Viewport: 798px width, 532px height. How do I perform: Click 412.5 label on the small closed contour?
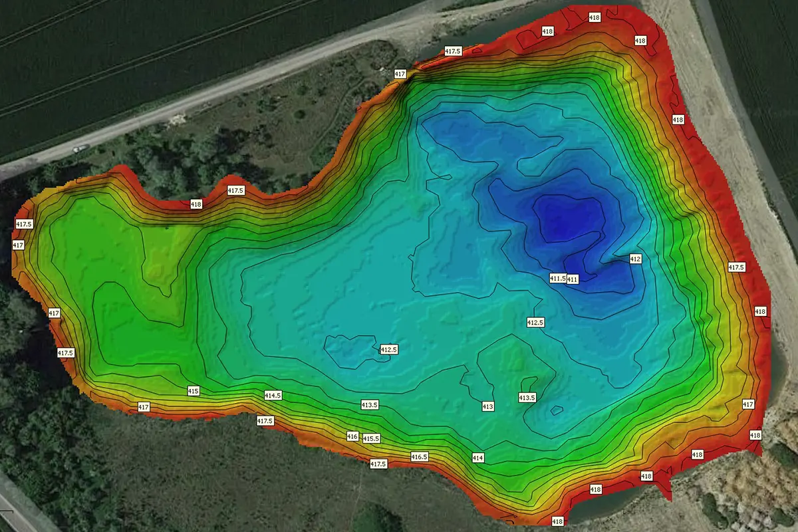click(388, 349)
